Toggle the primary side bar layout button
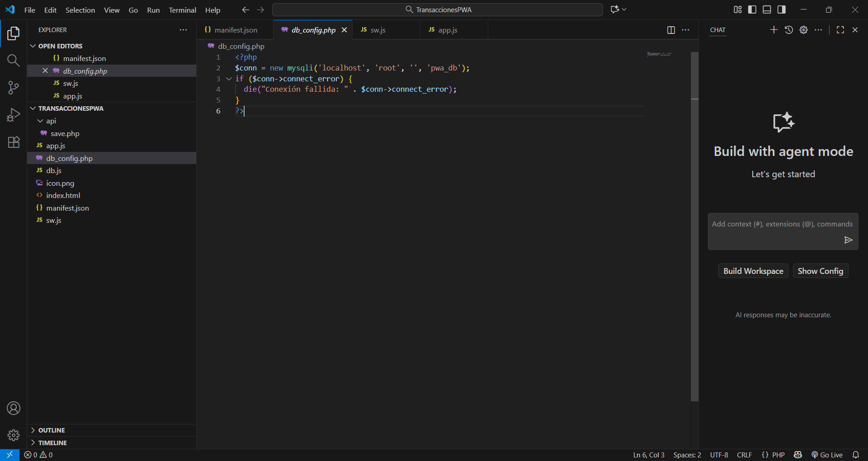The image size is (868, 461). coord(752,9)
